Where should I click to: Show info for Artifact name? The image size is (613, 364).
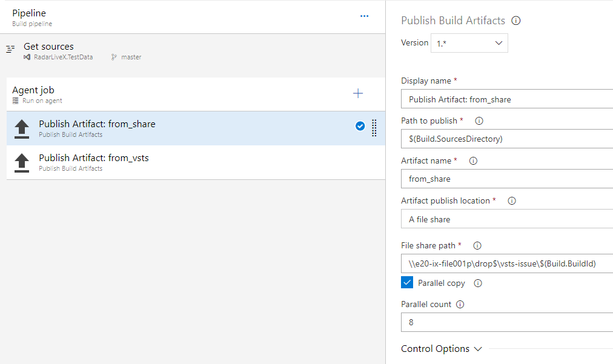(x=473, y=160)
